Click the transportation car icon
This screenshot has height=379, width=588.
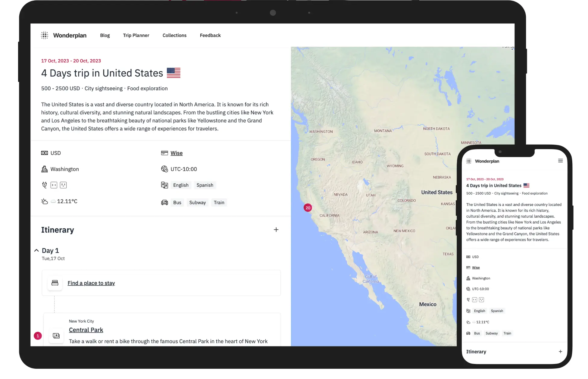click(x=164, y=202)
